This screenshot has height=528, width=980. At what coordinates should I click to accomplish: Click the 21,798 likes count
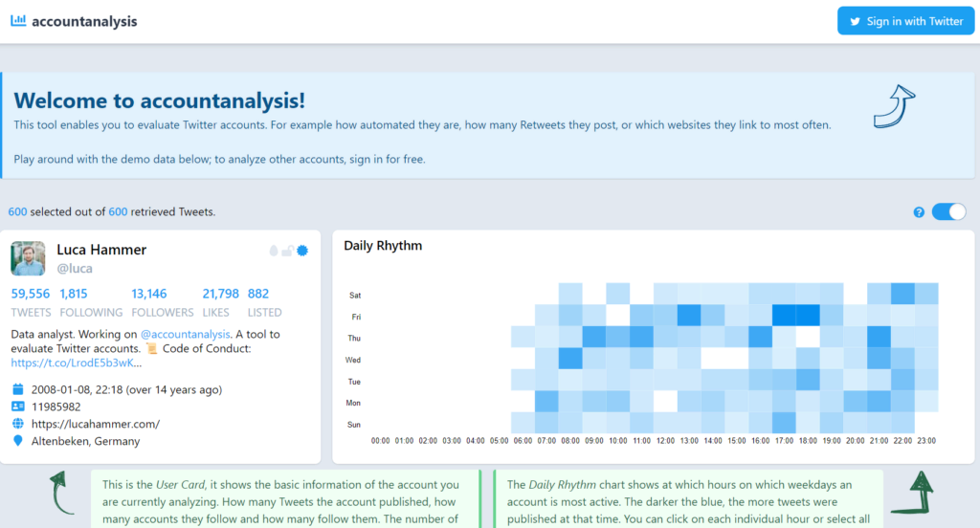tap(221, 294)
